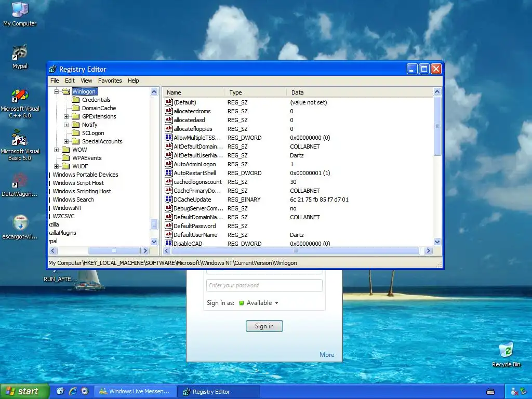Expand the WUDF key

click(57, 166)
